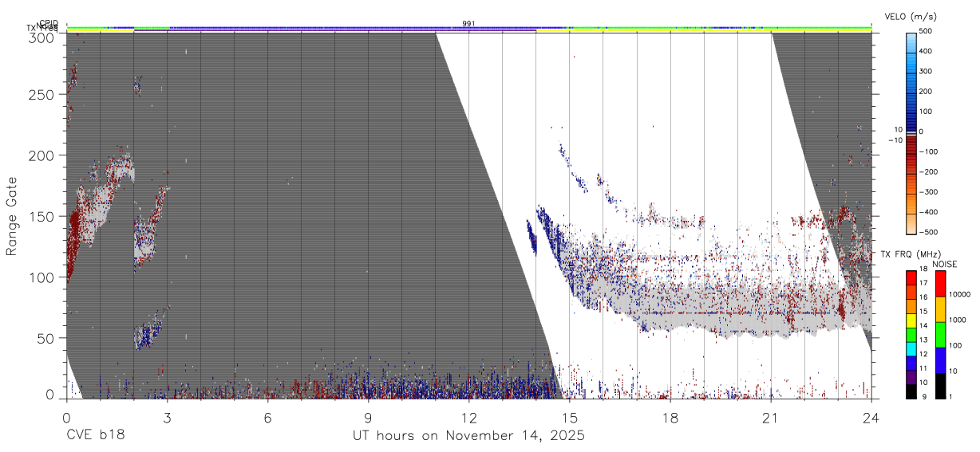Click the 300 tick on Range Gate axis
Screen dimensions: 980x452
41,37
